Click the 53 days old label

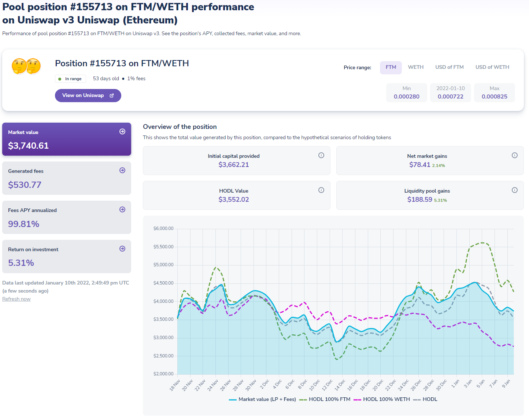tap(106, 79)
